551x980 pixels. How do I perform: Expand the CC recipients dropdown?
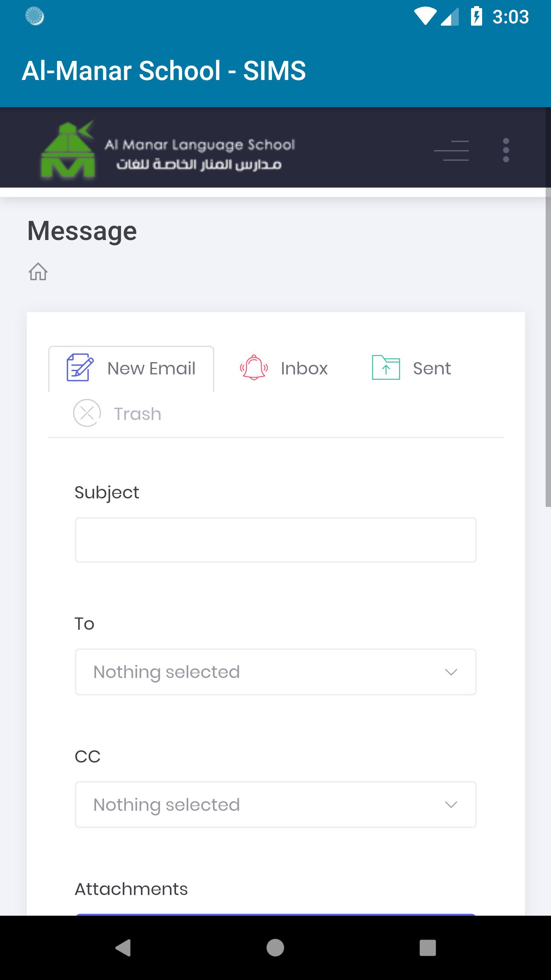click(x=275, y=805)
